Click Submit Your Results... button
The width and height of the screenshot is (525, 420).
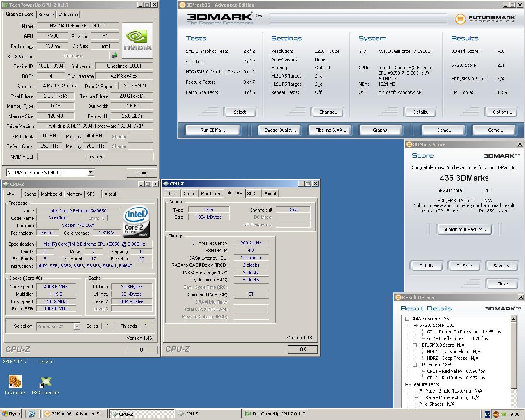pyautogui.click(x=464, y=229)
